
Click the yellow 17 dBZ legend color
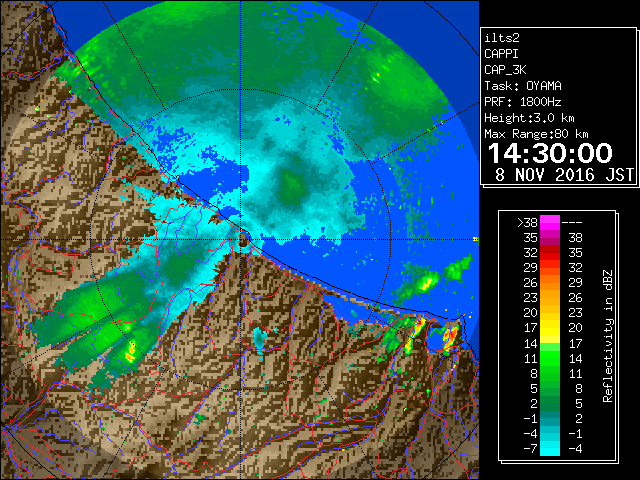click(x=550, y=328)
